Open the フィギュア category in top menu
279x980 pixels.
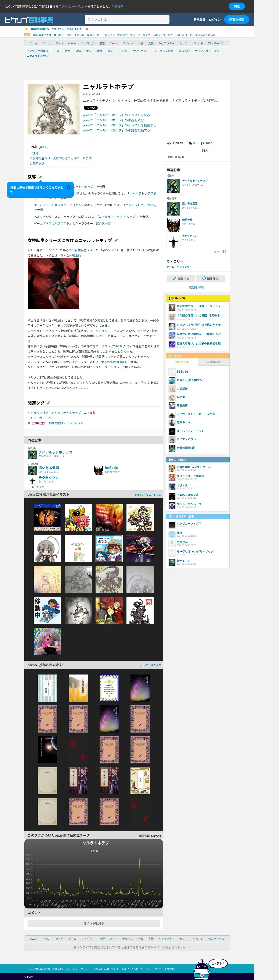click(87, 43)
